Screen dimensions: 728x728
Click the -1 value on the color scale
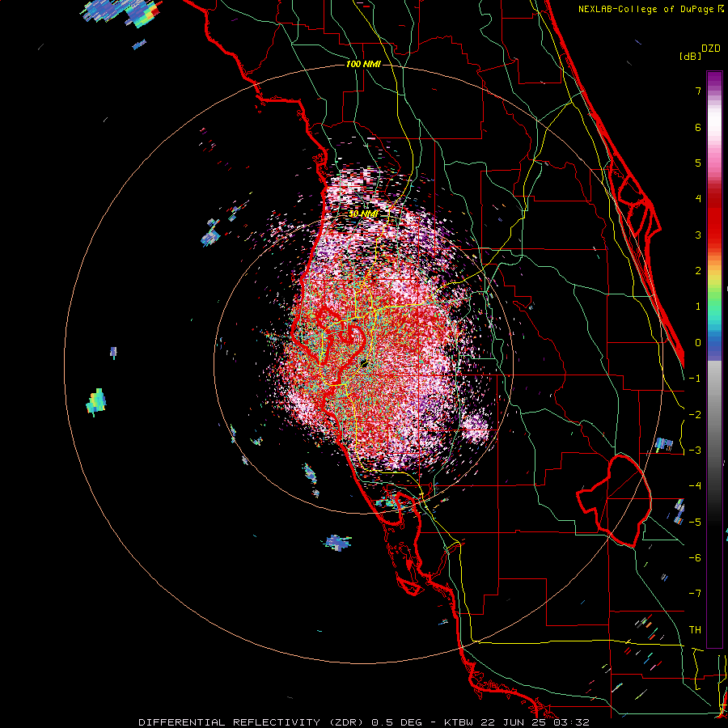coord(695,379)
